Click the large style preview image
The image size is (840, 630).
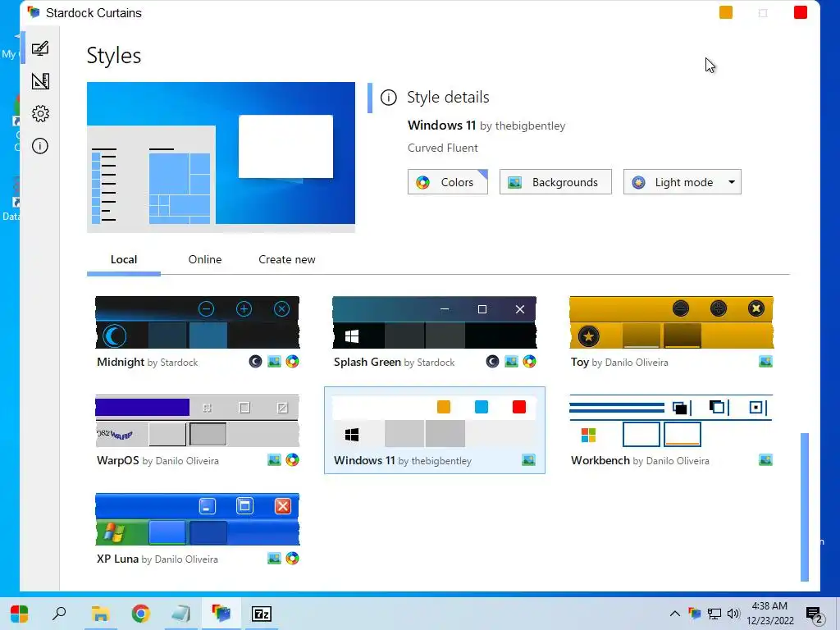click(221, 157)
